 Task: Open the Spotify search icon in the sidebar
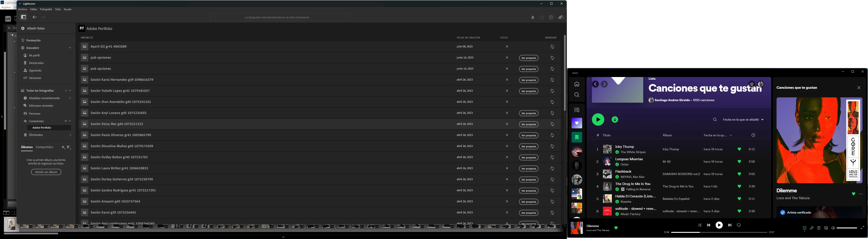coord(577,95)
